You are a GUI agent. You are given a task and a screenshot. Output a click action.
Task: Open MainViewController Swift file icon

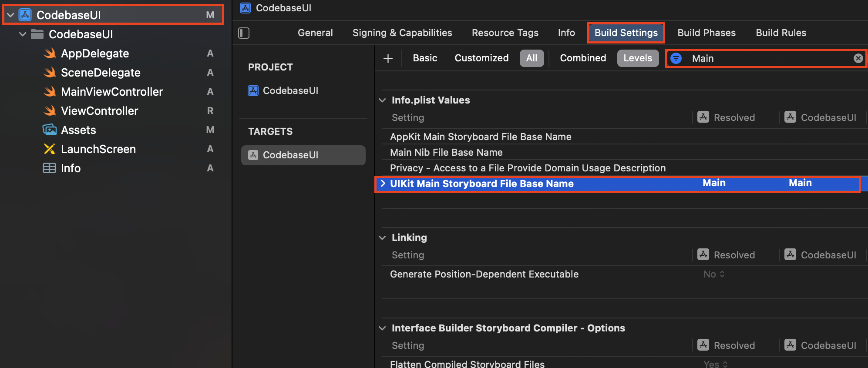pyautogui.click(x=50, y=91)
